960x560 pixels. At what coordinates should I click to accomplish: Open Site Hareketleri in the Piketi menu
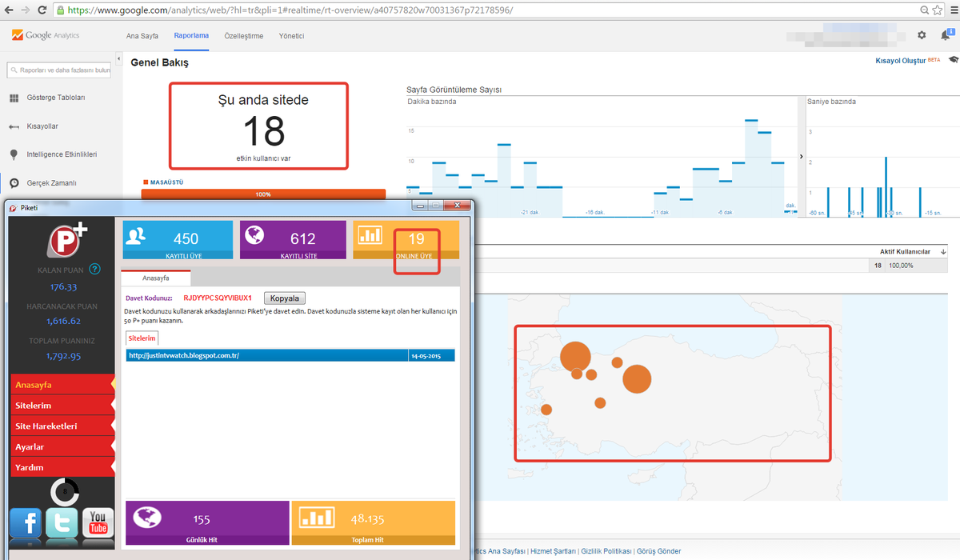pos(62,426)
